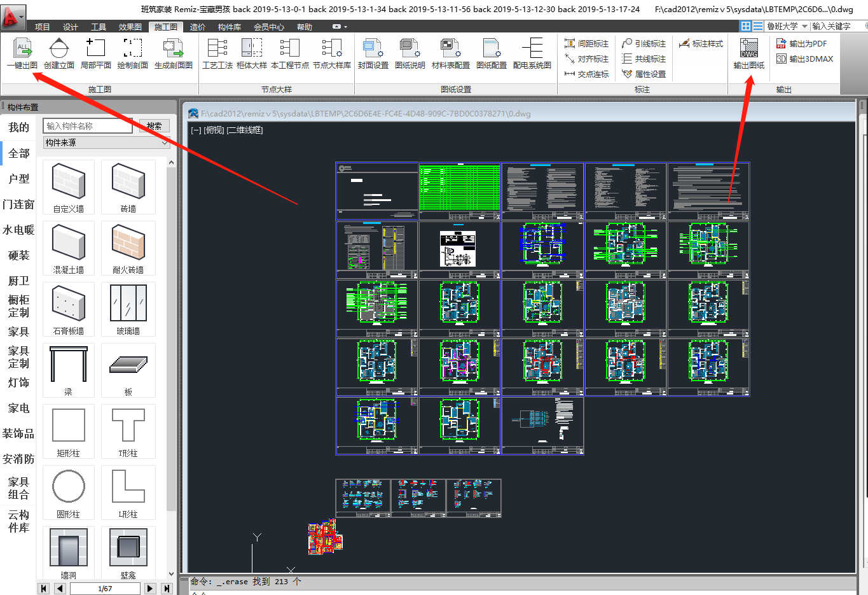Open the 效果图 ribbon tab
Screen dimensions: 868x595
[130, 27]
